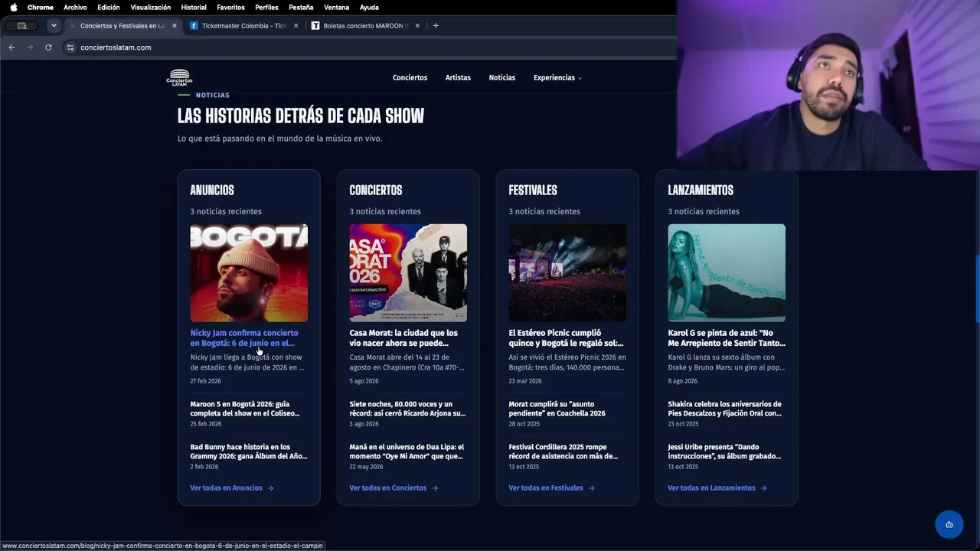Click the 5 ago 2026 date text
The height and width of the screenshot is (551, 980).
point(364,381)
